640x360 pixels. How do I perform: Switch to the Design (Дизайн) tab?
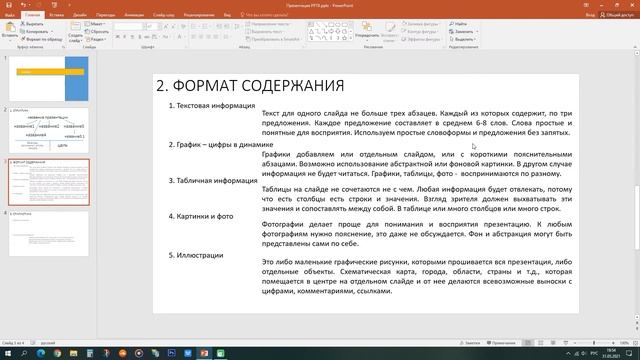[x=80, y=15]
